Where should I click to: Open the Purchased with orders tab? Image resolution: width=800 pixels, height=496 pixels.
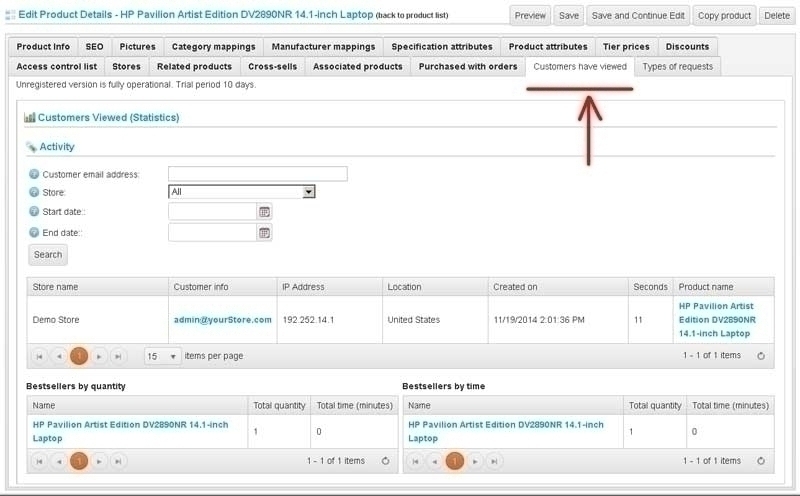point(468,66)
